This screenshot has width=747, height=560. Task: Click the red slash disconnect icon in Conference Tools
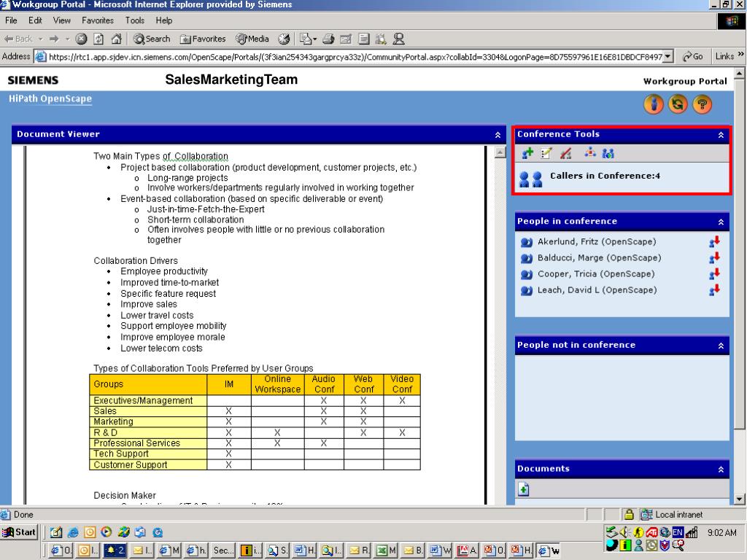[x=565, y=153]
